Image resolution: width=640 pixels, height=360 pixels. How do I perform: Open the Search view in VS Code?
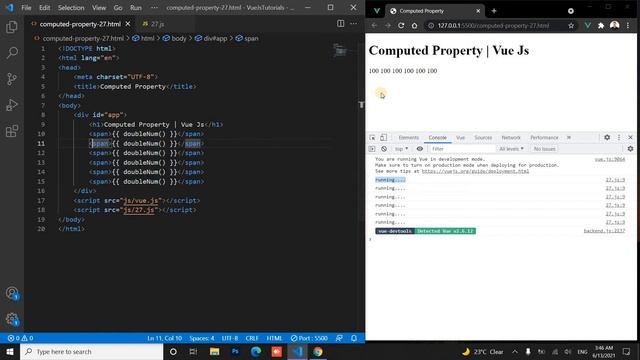click(12, 53)
